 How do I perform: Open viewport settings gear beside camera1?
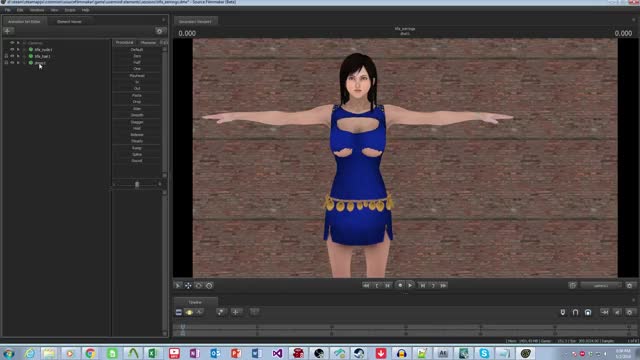tap(629, 286)
